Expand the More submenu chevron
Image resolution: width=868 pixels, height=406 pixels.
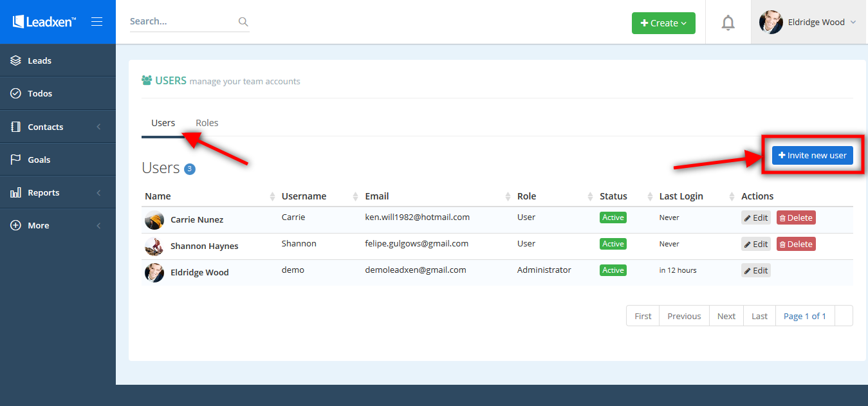point(98,225)
